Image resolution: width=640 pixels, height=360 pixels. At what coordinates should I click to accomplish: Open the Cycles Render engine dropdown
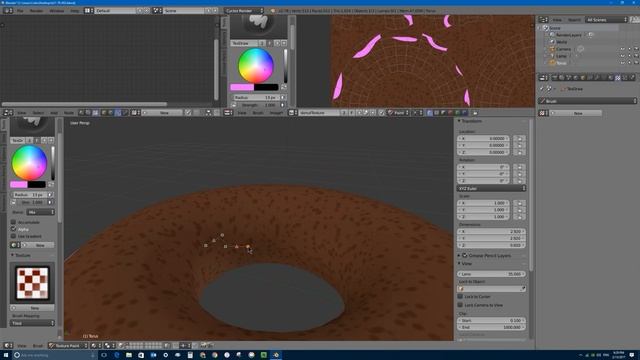click(244, 11)
